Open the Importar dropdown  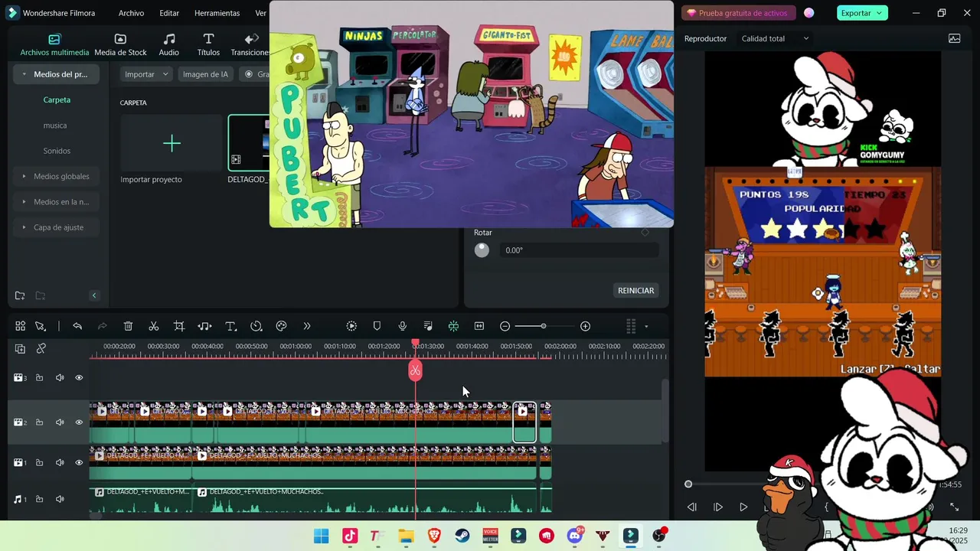click(x=146, y=74)
